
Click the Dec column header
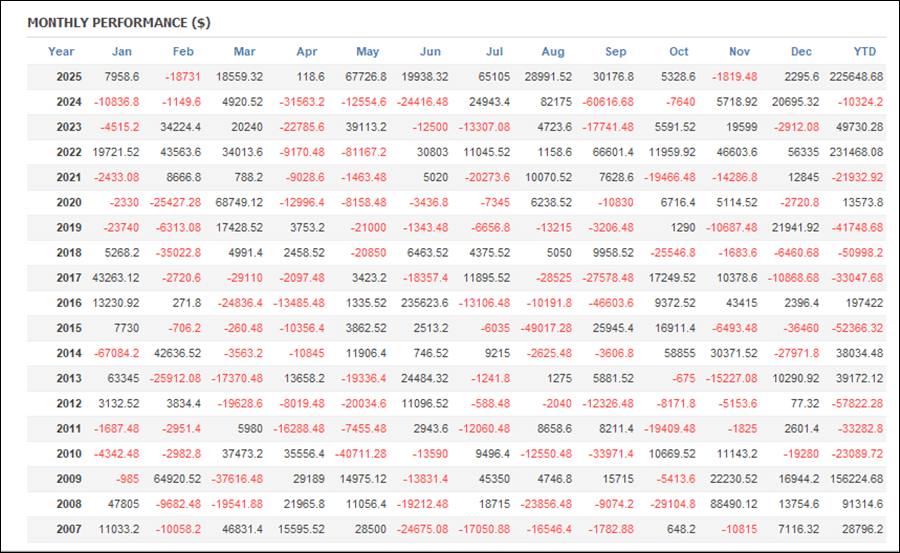pos(801,52)
